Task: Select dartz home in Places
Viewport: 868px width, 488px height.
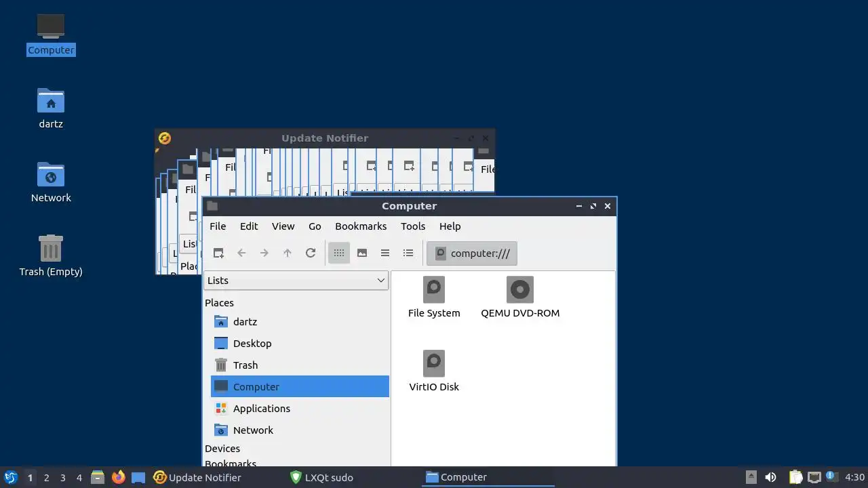Action: (300, 322)
